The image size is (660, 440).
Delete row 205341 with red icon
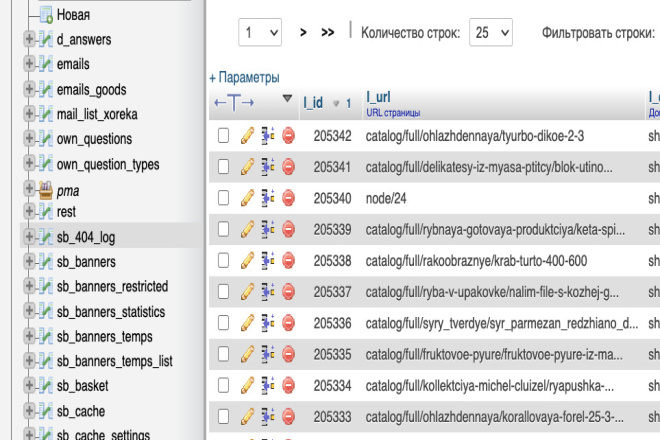[288, 167]
